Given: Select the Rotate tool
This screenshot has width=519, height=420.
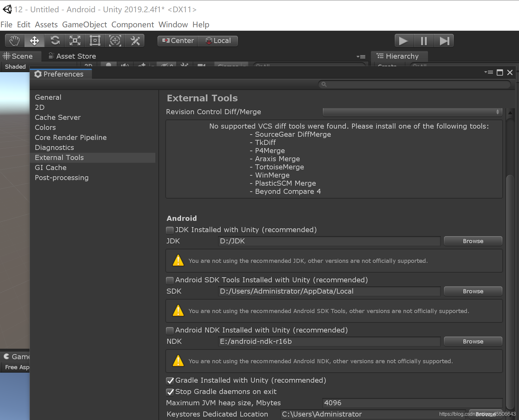Looking at the screenshot, I should (55, 41).
